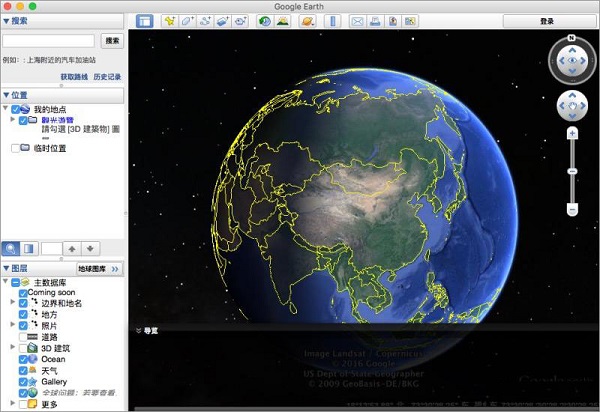Open the historical imagery clock icon
Screen dimensions: 600x412
coord(265,21)
